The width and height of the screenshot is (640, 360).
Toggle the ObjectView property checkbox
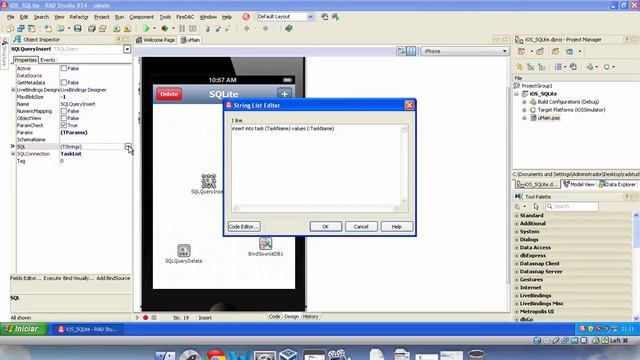point(64,118)
